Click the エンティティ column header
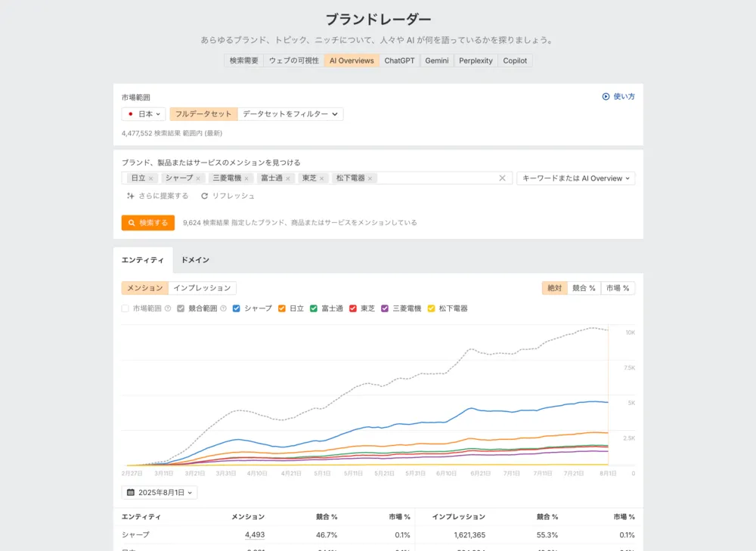This screenshot has height=551, width=756. pyautogui.click(x=141, y=517)
